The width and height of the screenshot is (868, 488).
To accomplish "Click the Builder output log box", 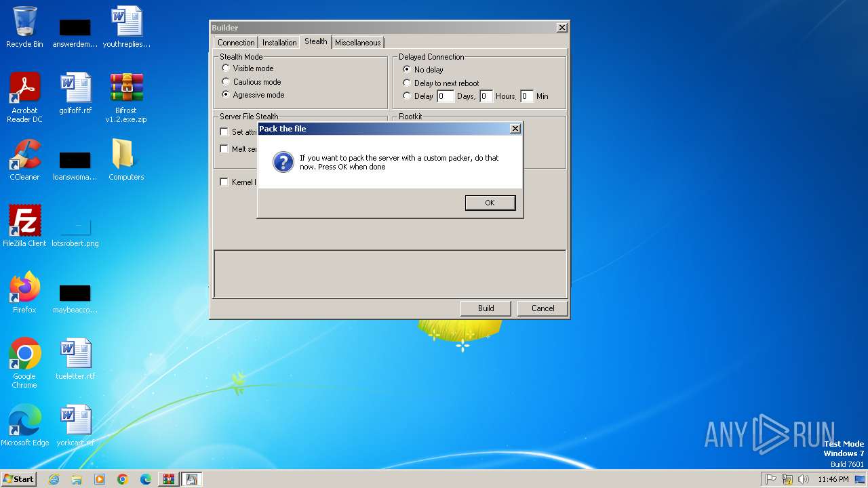I will point(390,274).
